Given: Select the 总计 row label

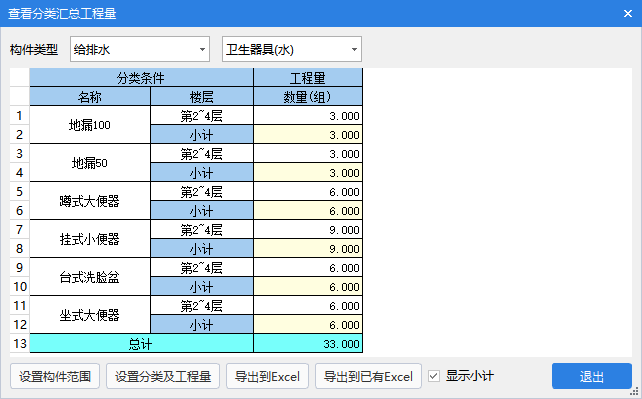Looking at the screenshot, I should 141,343.
